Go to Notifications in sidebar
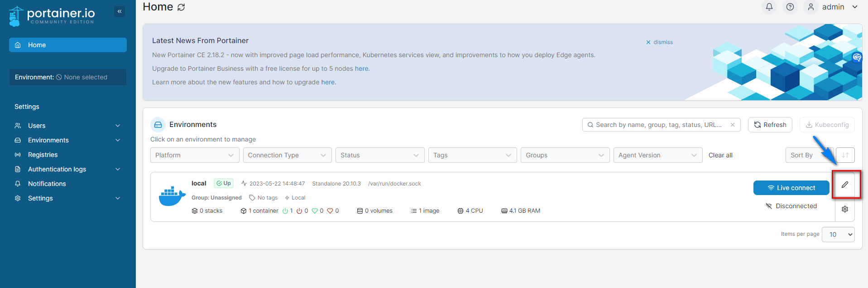 (x=47, y=184)
